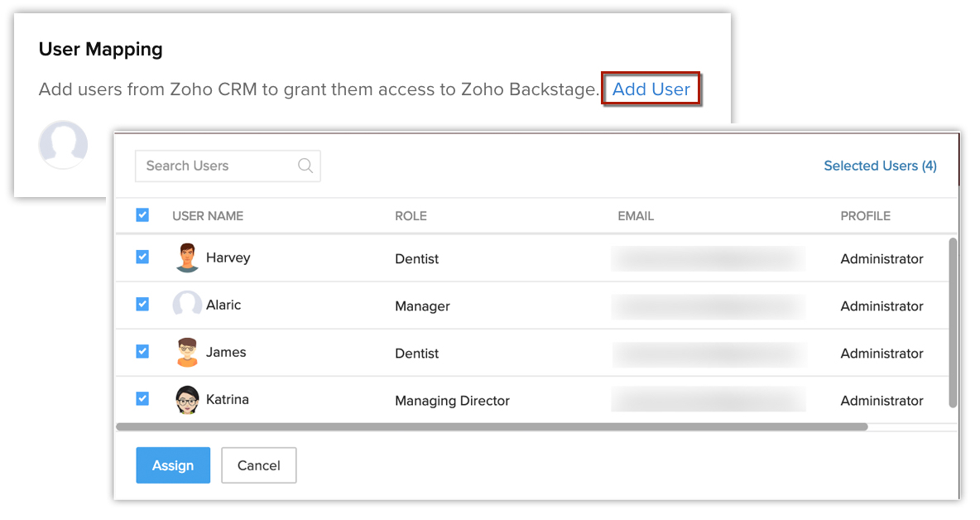Uncheck the checkbox for Harvey
The width and height of the screenshot is (980, 520).
(x=142, y=258)
